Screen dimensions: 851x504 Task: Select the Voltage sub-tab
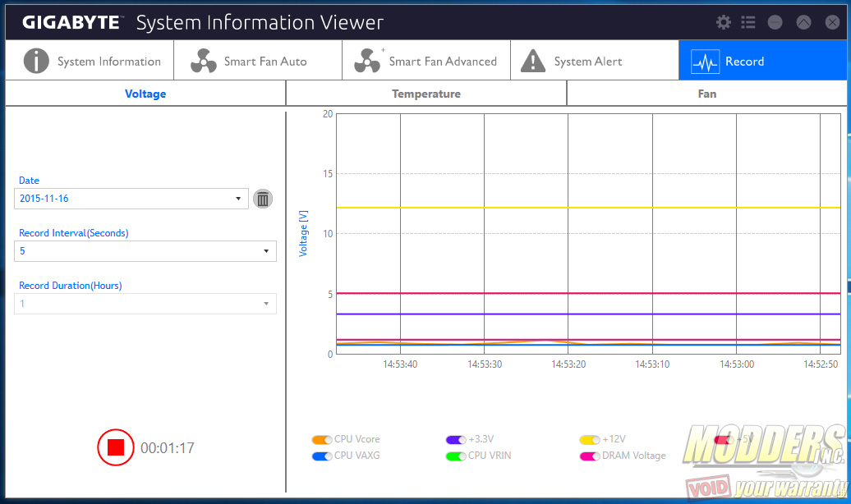145,94
